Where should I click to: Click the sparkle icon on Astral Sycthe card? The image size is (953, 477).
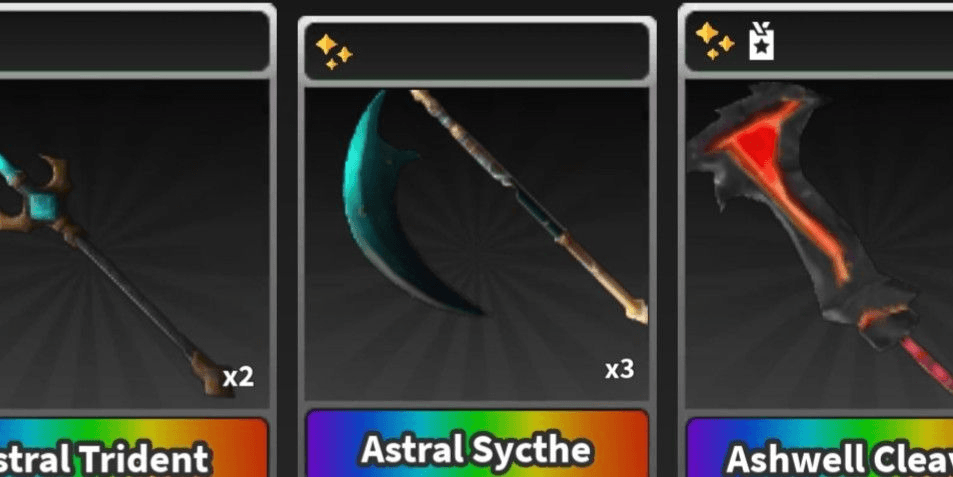(334, 52)
